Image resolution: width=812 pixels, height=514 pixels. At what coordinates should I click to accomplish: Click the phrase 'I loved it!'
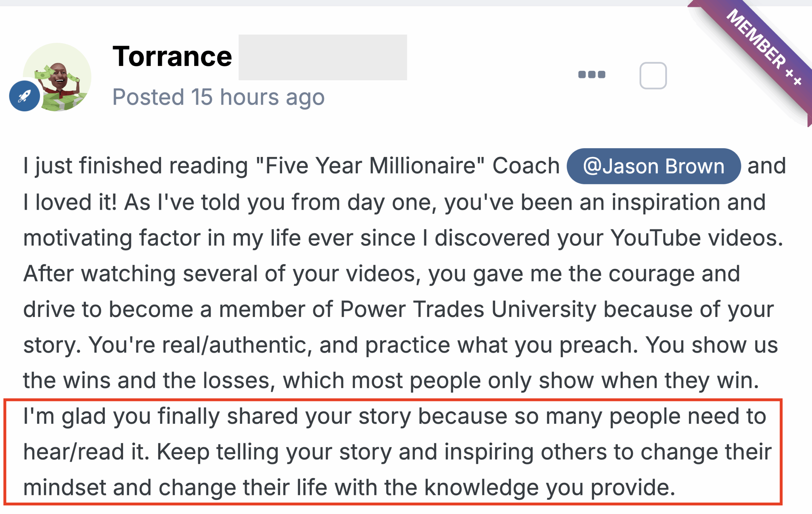pos(70,202)
